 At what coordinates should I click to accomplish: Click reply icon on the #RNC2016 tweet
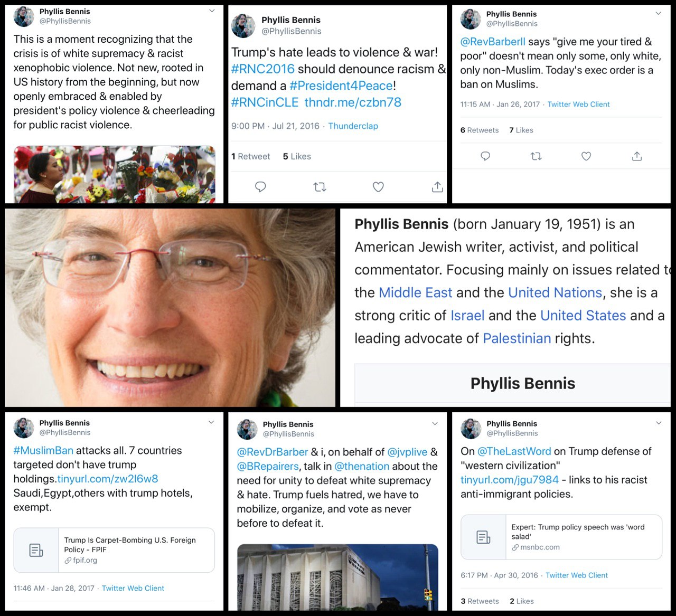click(x=260, y=187)
